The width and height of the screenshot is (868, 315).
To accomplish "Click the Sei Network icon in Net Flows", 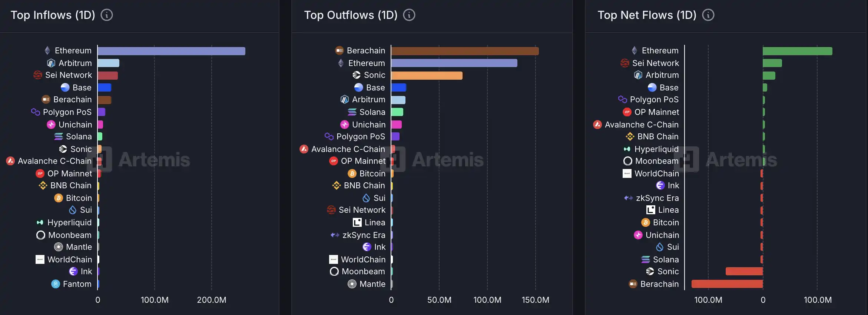I will tap(625, 63).
